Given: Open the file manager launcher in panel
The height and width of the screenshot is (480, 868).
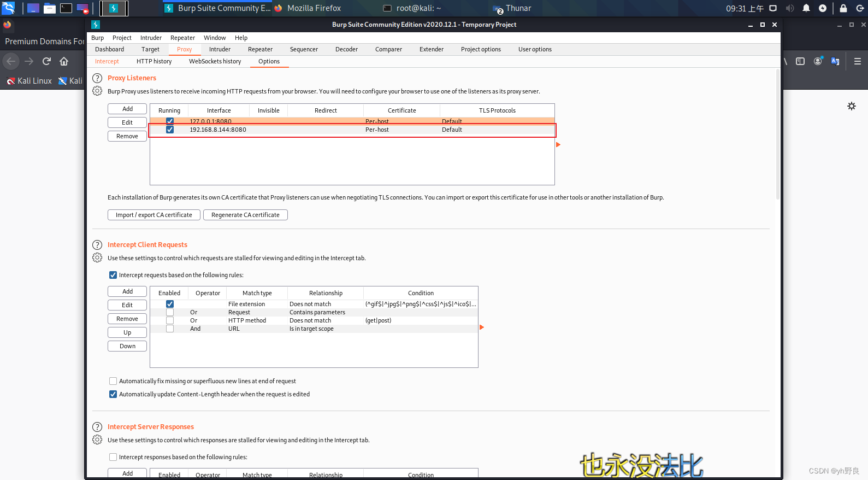Looking at the screenshot, I should pyautogui.click(x=50, y=8).
